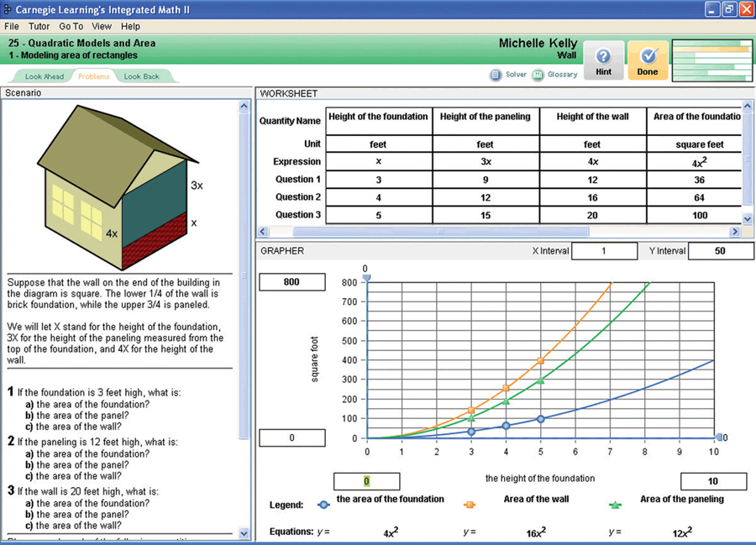Click the top y-axis slider marker
756x545 pixels.
[366, 277]
